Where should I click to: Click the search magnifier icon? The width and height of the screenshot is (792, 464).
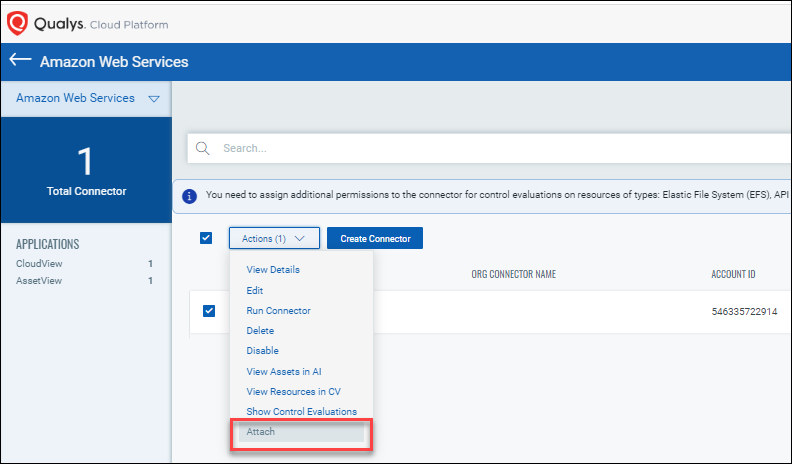point(203,148)
